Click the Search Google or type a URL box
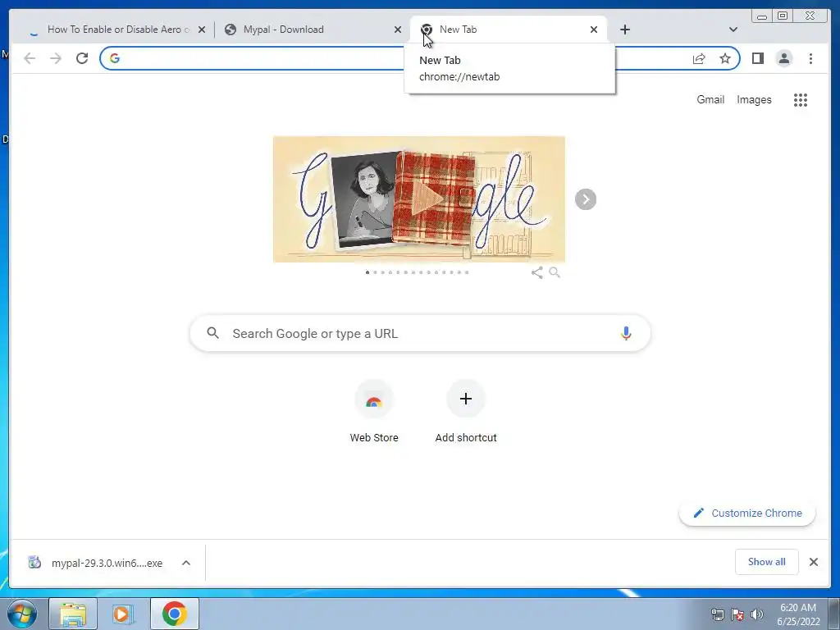The width and height of the screenshot is (840, 630). (x=420, y=333)
